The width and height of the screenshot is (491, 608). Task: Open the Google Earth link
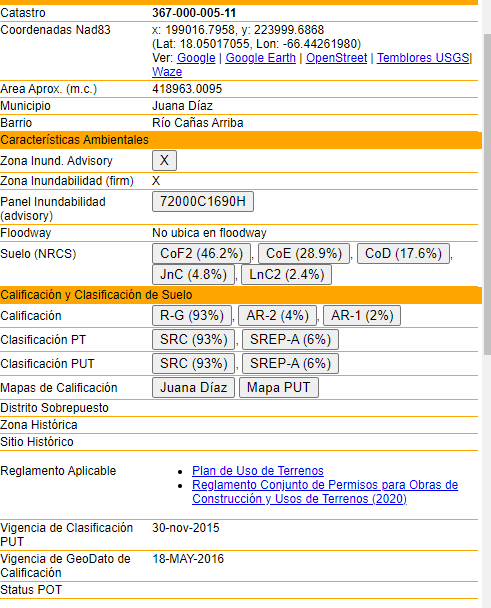point(260,58)
